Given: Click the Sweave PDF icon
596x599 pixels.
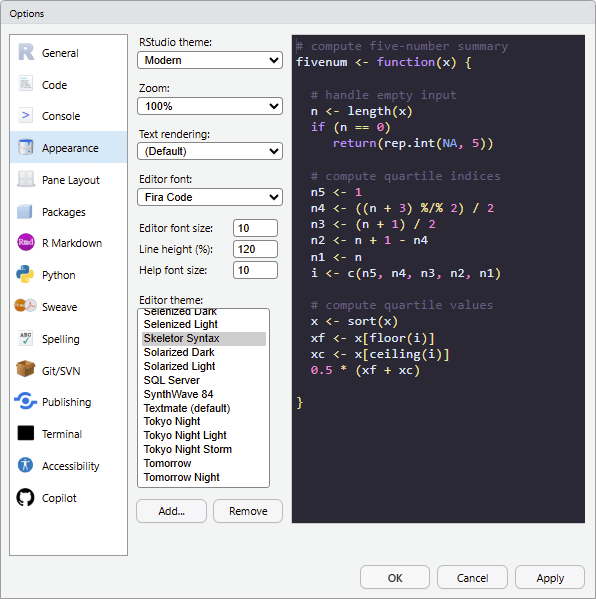Looking at the screenshot, I should tap(25, 306).
